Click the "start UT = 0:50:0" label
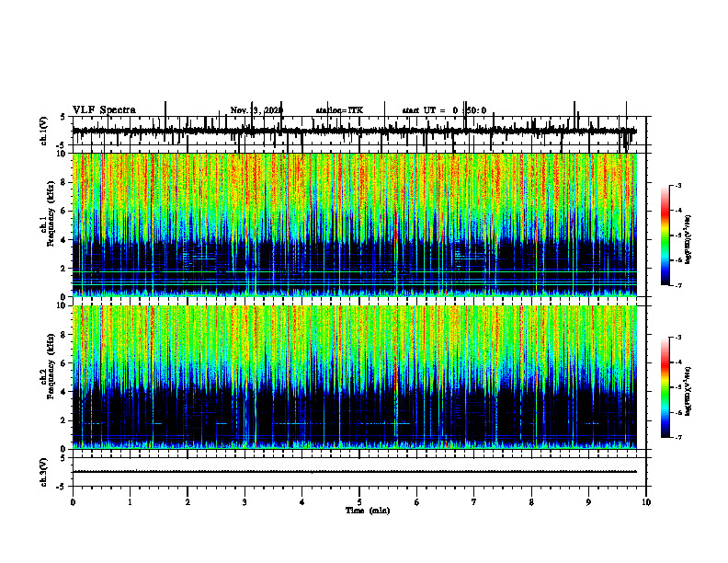The width and height of the screenshot is (728, 563). point(444,110)
